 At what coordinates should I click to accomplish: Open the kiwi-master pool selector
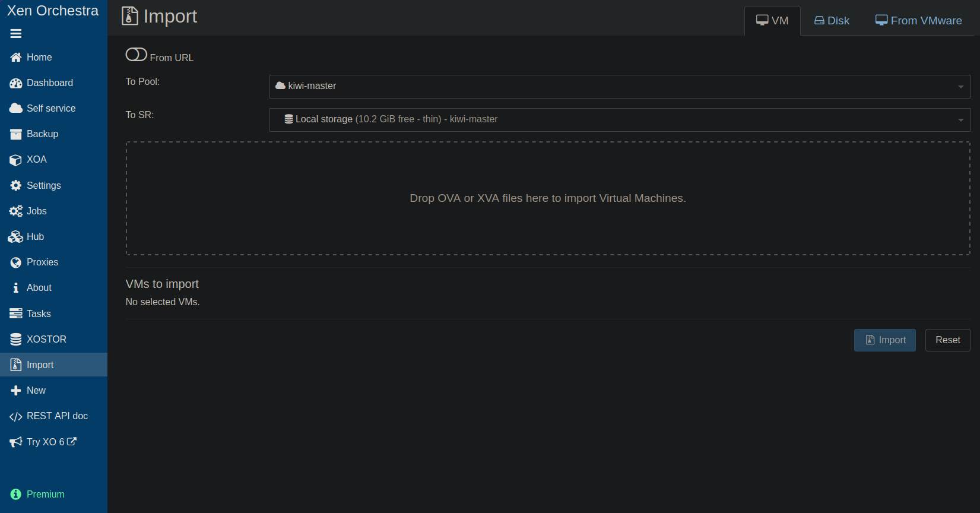(x=620, y=87)
